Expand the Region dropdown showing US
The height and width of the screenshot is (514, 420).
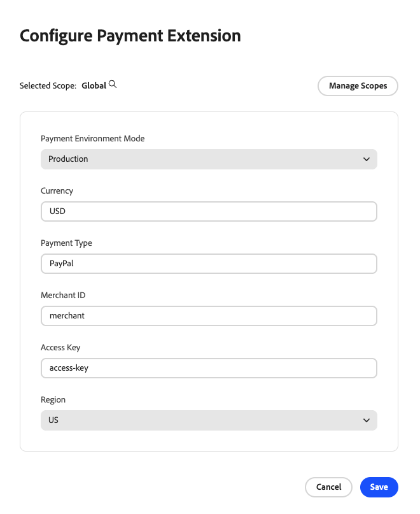click(x=209, y=420)
